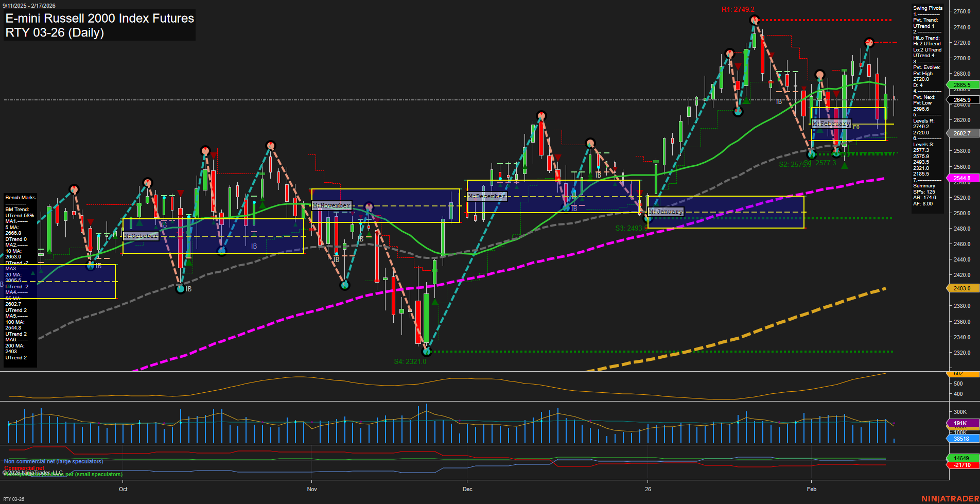This screenshot has height=504, width=980.
Task: Select the blue 38518 volume marker
Action: (x=961, y=439)
